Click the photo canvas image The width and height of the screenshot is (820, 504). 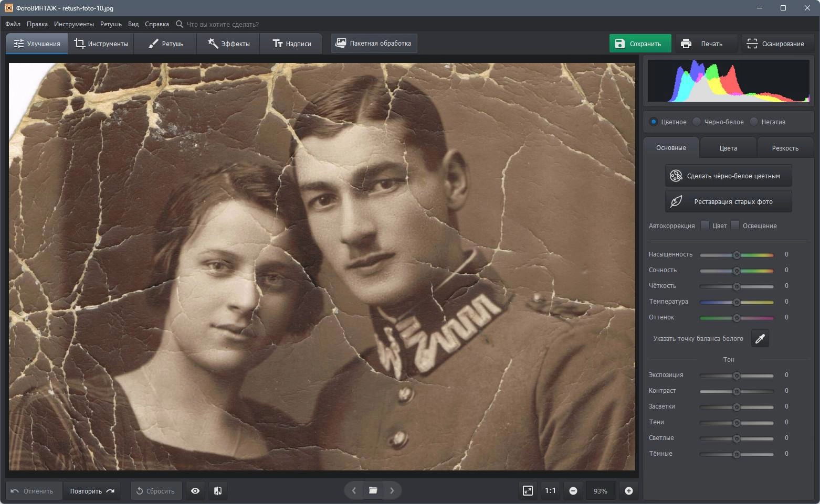(x=322, y=266)
